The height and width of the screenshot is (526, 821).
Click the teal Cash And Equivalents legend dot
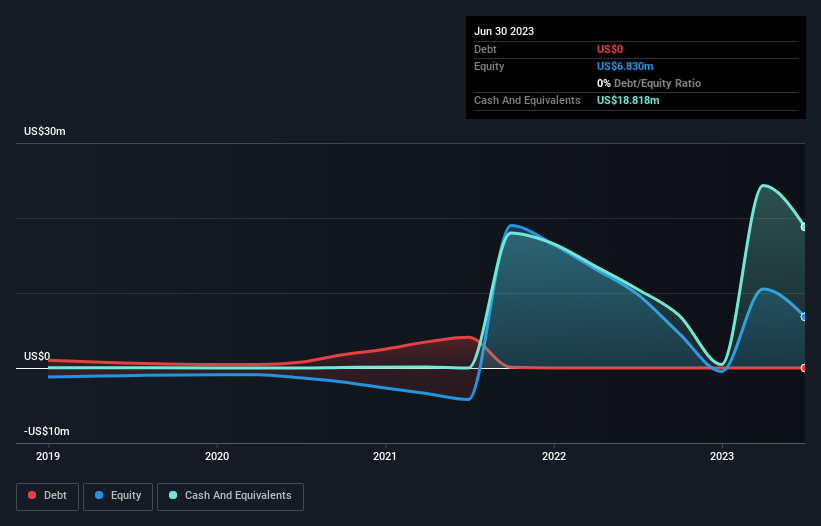click(173, 495)
